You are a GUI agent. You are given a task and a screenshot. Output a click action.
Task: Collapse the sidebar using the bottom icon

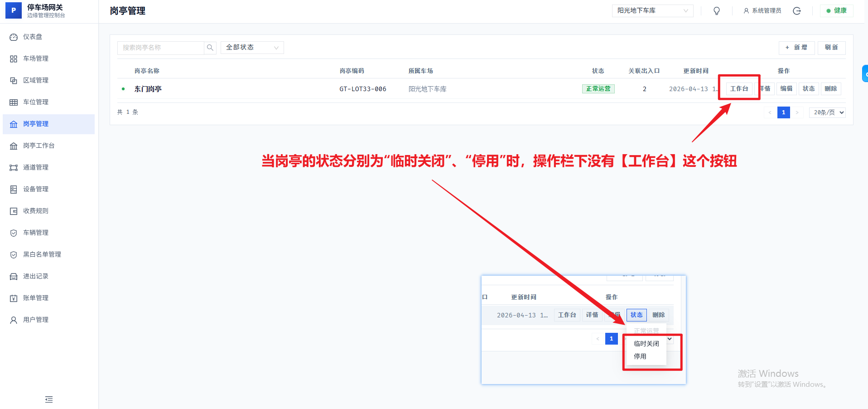pos(48,399)
